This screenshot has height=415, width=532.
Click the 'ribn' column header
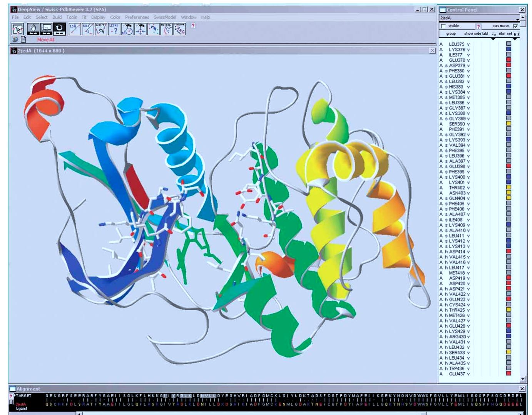pyautogui.click(x=502, y=33)
